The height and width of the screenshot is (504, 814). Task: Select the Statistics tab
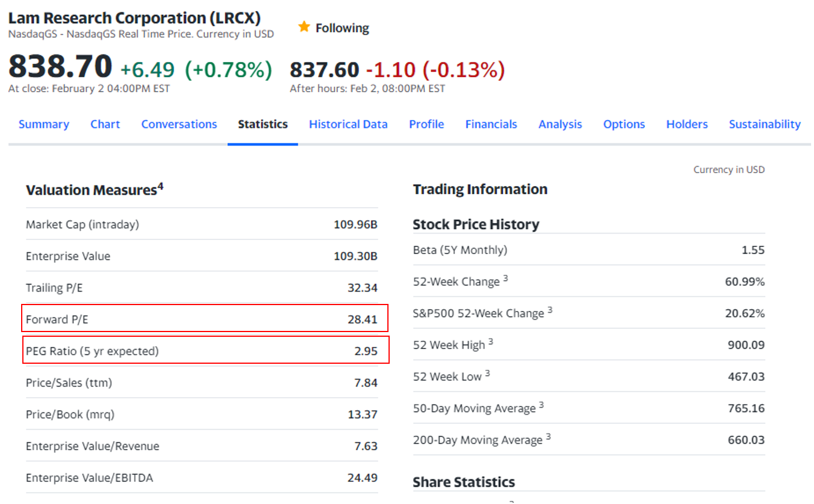click(x=263, y=124)
